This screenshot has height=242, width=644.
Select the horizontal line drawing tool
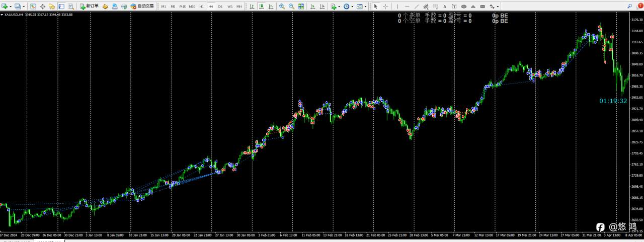click(407, 6)
